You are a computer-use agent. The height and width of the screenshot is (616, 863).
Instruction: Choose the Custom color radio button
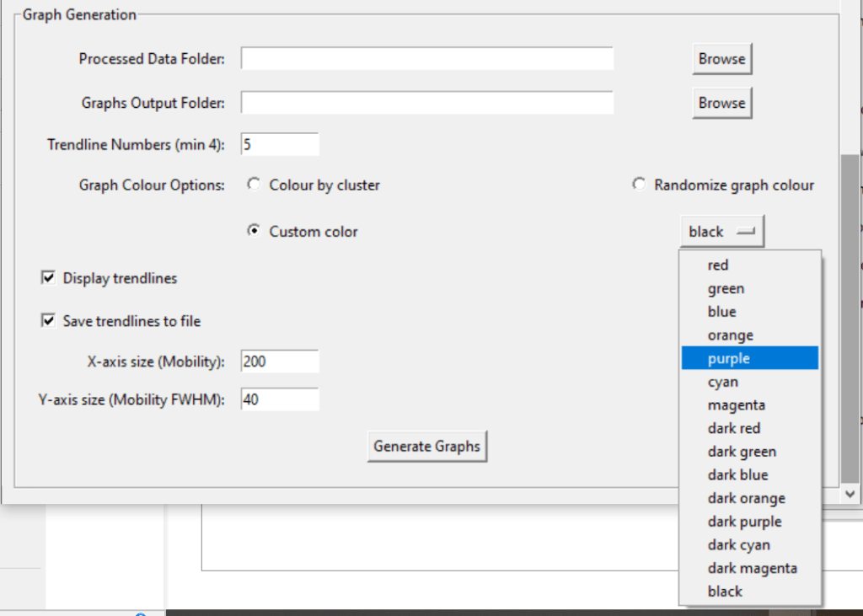[x=254, y=232]
